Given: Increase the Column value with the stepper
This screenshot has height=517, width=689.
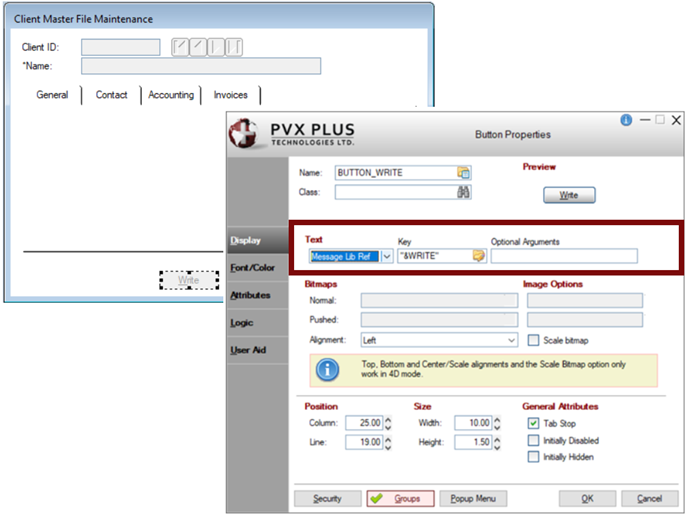Looking at the screenshot, I should coord(387,419).
